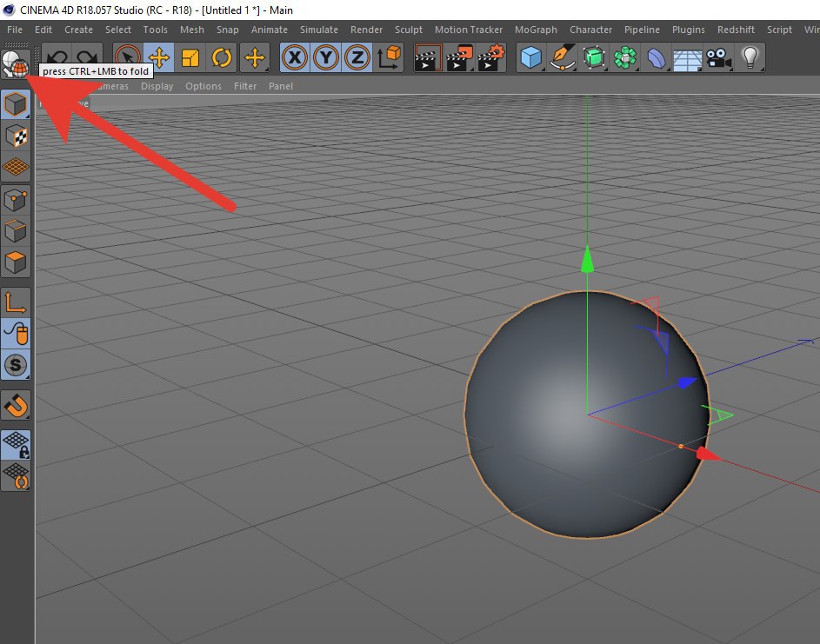
Task: Open the Pipeline menu
Action: coord(643,30)
